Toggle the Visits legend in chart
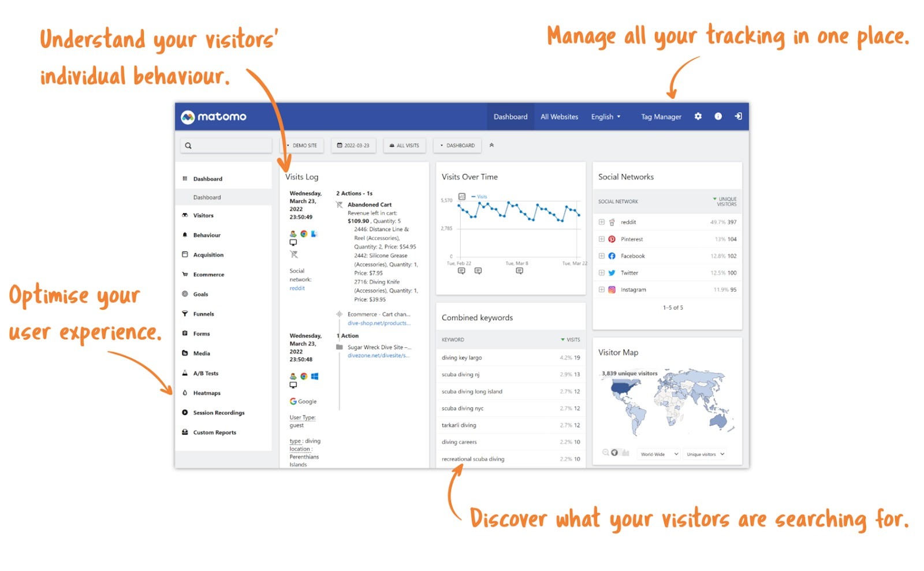Image resolution: width=924 pixels, height=571 pixels. point(479,196)
